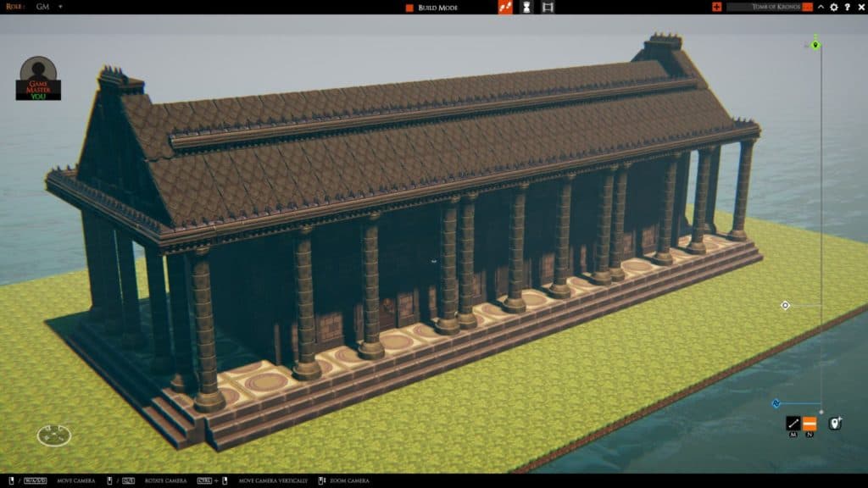The width and height of the screenshot is (868, 488).
Task: Toggle the orange Build Mode indicator
Action: [x=409, y=8]
